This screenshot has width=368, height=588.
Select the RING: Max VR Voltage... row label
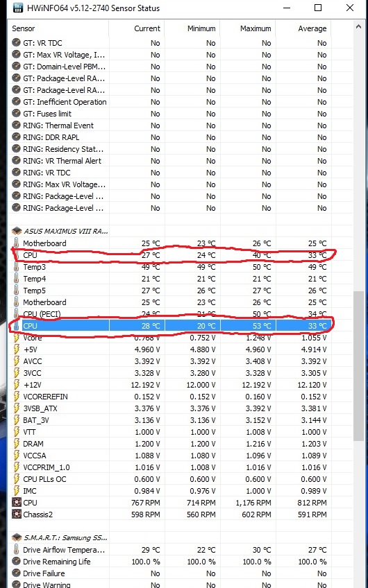(x=64, y=184)
